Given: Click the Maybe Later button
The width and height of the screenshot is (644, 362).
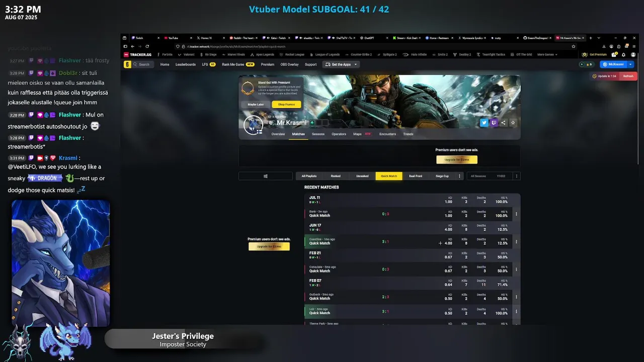Looking at the screenshot, I should click(x=256, y=105).
